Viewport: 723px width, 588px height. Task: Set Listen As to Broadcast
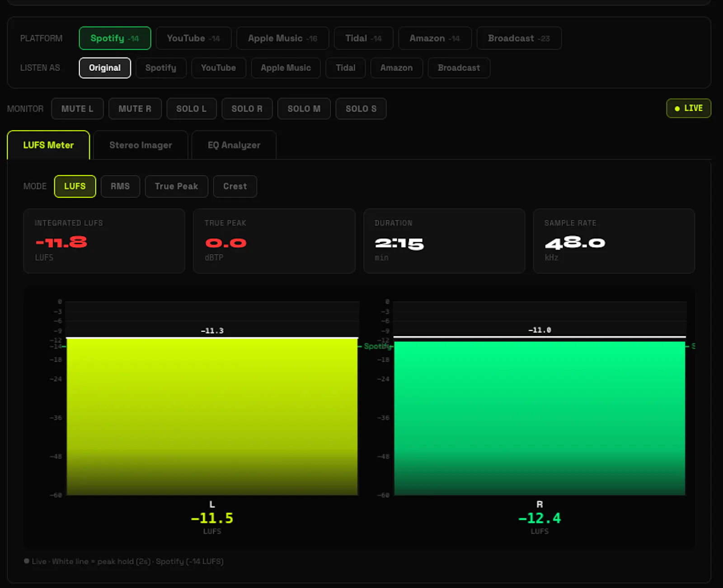click(459, 68)
